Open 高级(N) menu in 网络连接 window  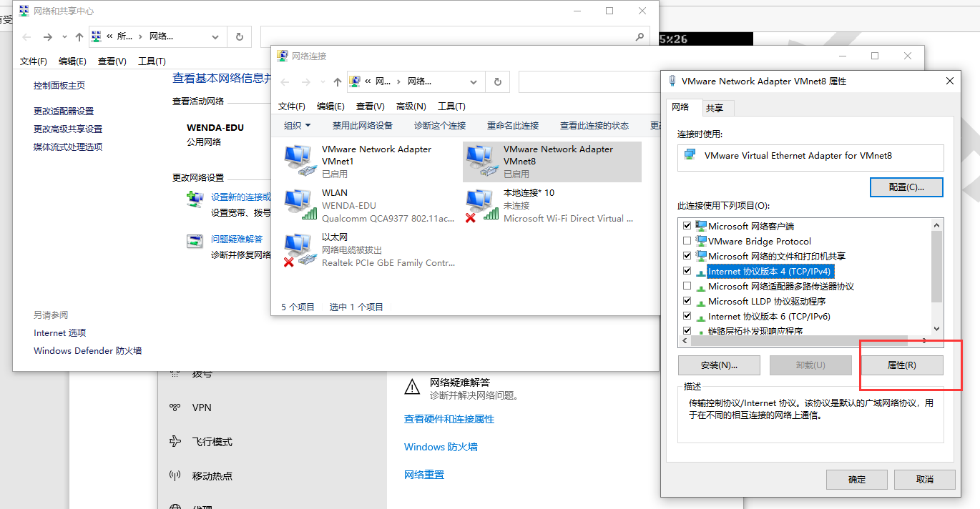pos(411,107)
